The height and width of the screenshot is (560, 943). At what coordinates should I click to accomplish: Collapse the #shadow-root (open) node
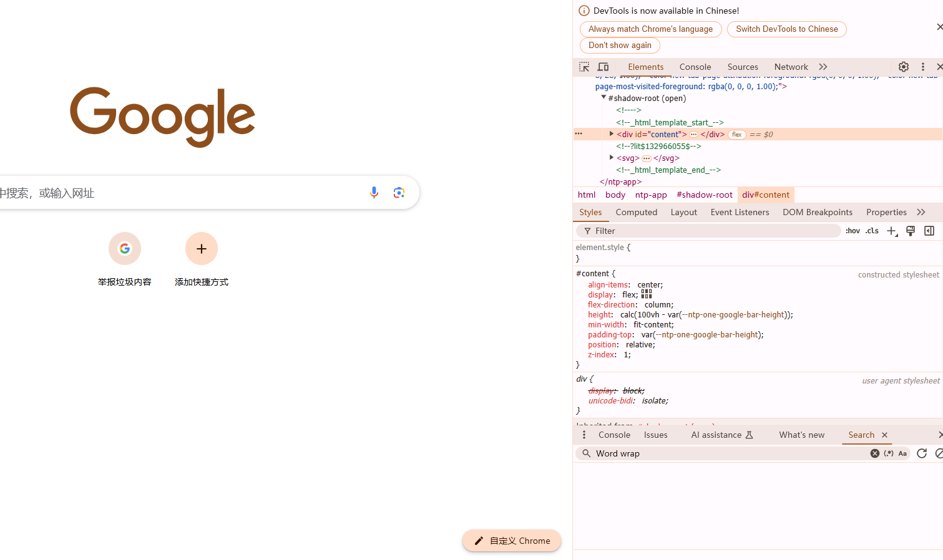603,97
